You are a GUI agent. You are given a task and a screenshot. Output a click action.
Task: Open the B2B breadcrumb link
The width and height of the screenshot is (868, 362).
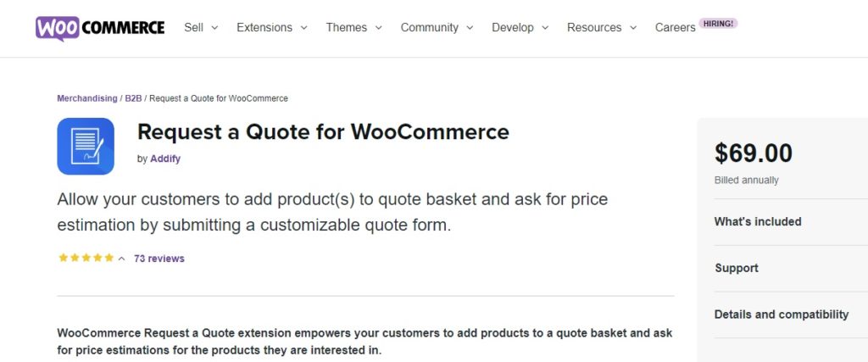(x=133, y=98)
